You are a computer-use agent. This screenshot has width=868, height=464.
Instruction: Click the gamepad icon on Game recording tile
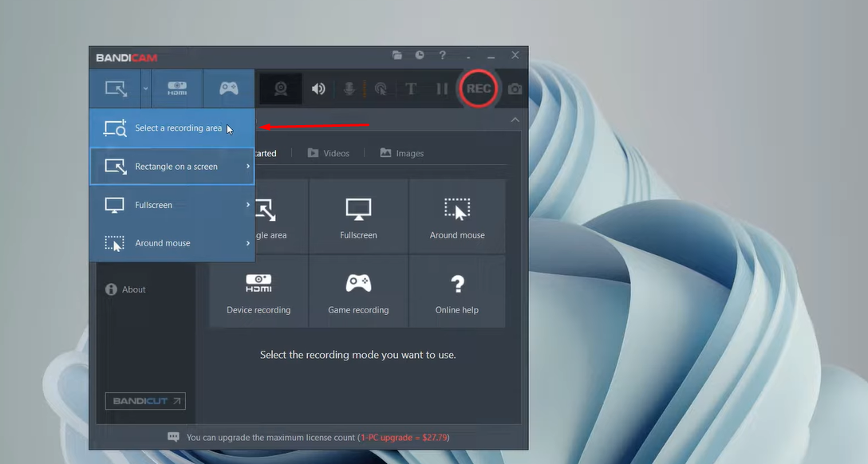[x=358, y=283]
